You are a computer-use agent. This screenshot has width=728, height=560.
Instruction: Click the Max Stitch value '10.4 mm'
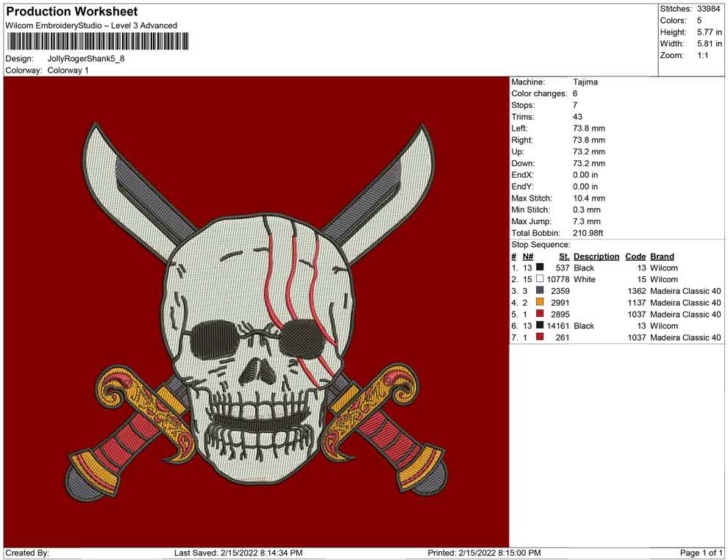589,198
